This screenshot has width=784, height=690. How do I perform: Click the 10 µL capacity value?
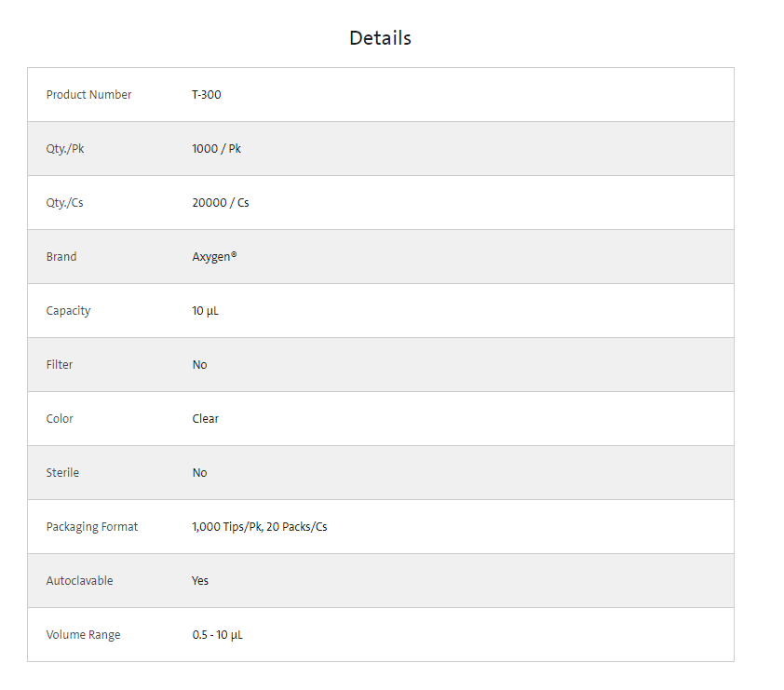[205, 311]
